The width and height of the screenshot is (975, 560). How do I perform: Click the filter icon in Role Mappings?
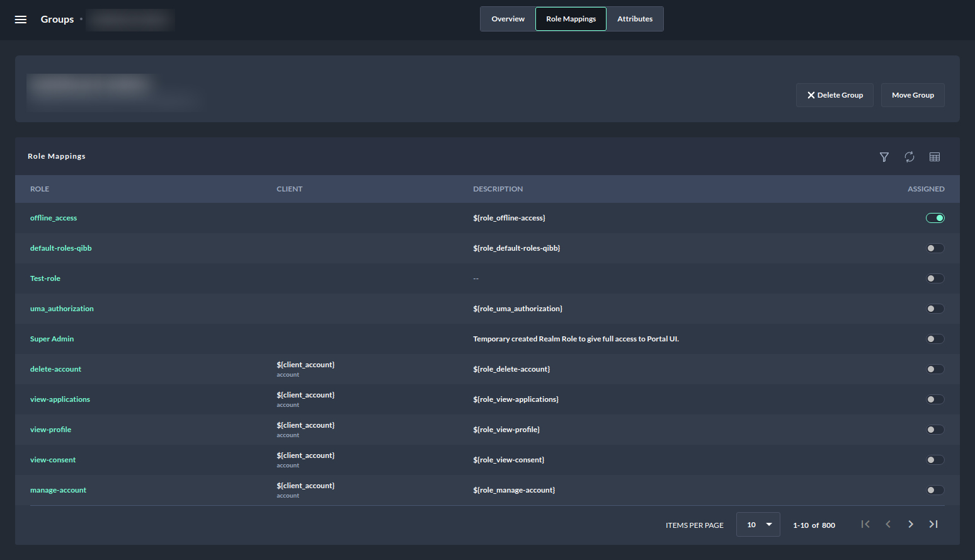[884, 157]
